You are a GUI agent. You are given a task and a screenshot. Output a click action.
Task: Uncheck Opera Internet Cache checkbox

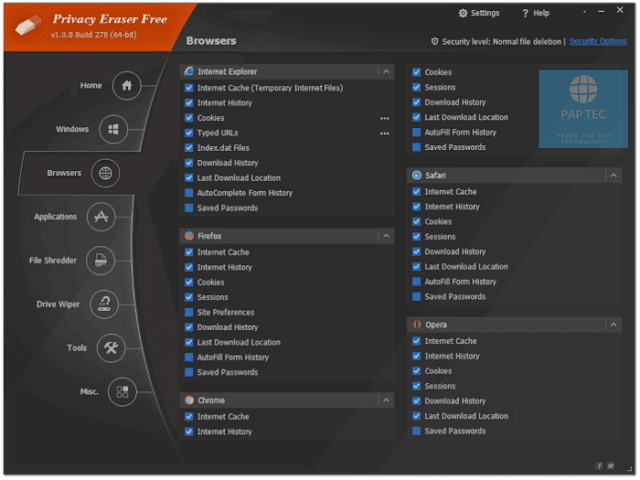click(416, 341)
